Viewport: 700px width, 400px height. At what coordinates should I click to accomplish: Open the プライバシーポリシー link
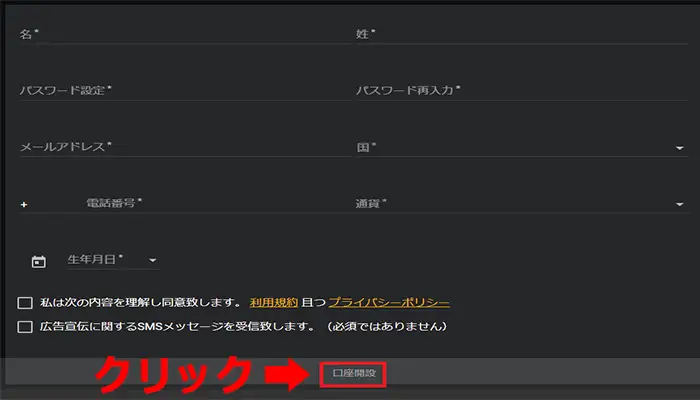click(x=389, y=303)
